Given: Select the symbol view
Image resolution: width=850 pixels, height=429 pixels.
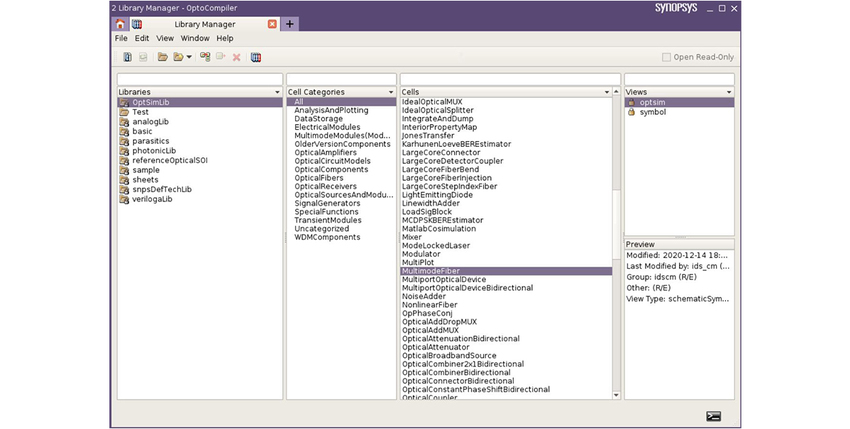Looking at the screenshot, I should pyautogui.click(x=653, y=112).
